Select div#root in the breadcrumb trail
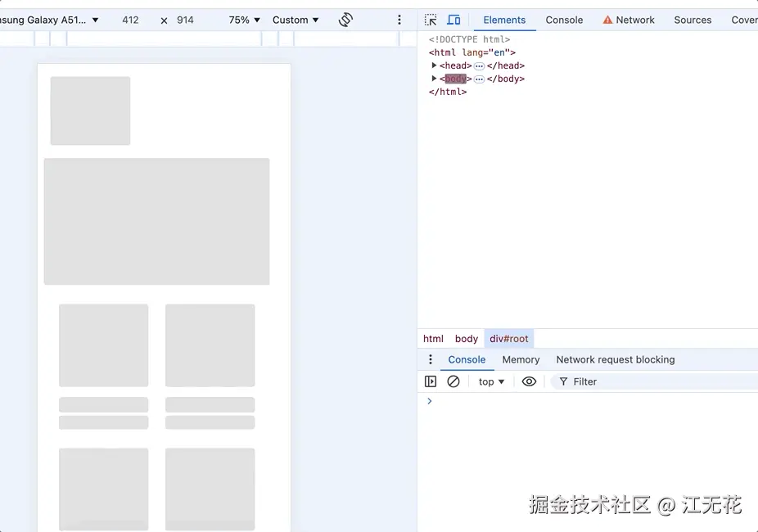Viewport: 758px width, 532px height. point(509,339)
